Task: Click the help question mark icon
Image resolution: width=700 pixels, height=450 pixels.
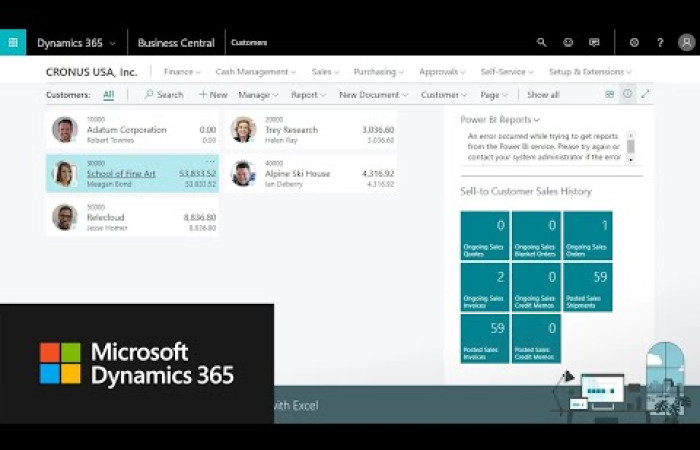Action: [x=660, y=42]
